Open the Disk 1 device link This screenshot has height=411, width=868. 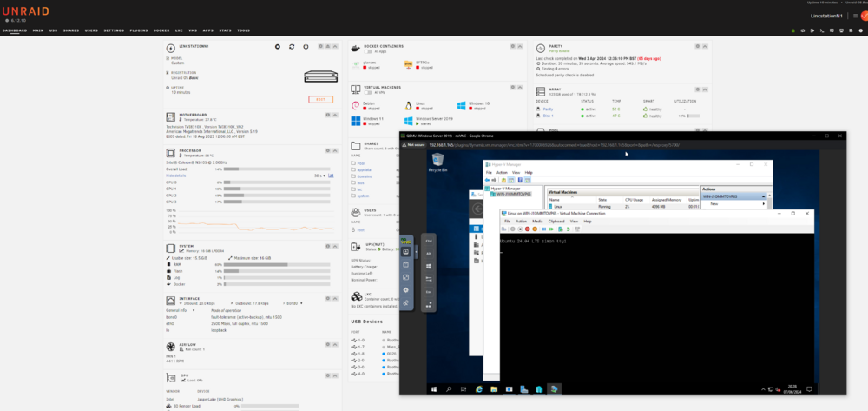(x=548, y=116)
